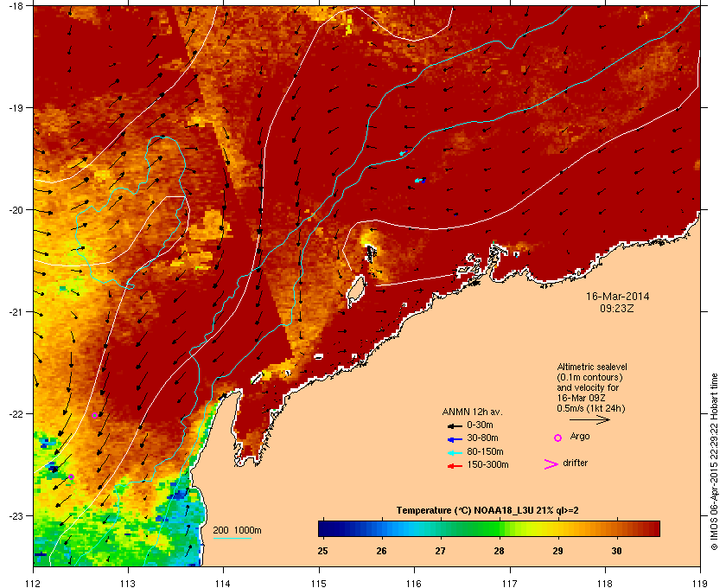Click the cyan 80-150m arrow legend icon

coord(455,453)
